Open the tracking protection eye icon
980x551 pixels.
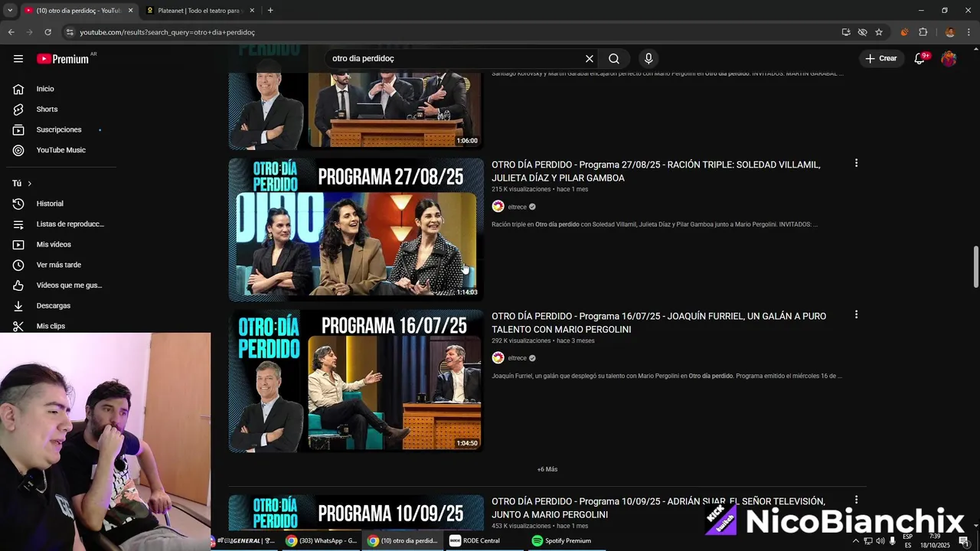pyautogui.click(x=863, y=32)
